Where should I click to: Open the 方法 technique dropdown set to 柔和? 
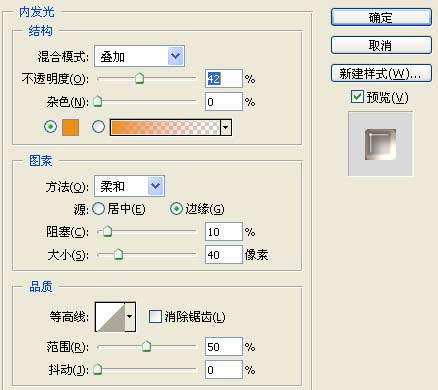[x=129, y=186]
